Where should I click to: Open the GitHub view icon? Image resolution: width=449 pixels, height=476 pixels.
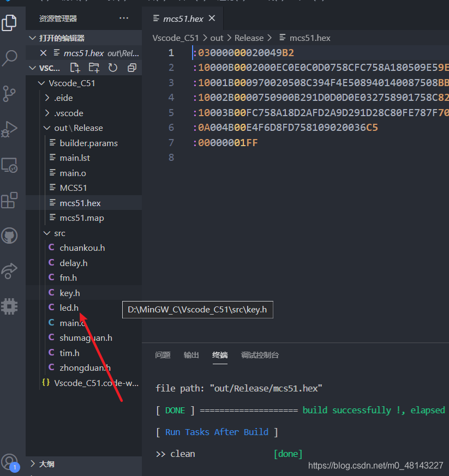pyautogui.click(x=9, y=236)
